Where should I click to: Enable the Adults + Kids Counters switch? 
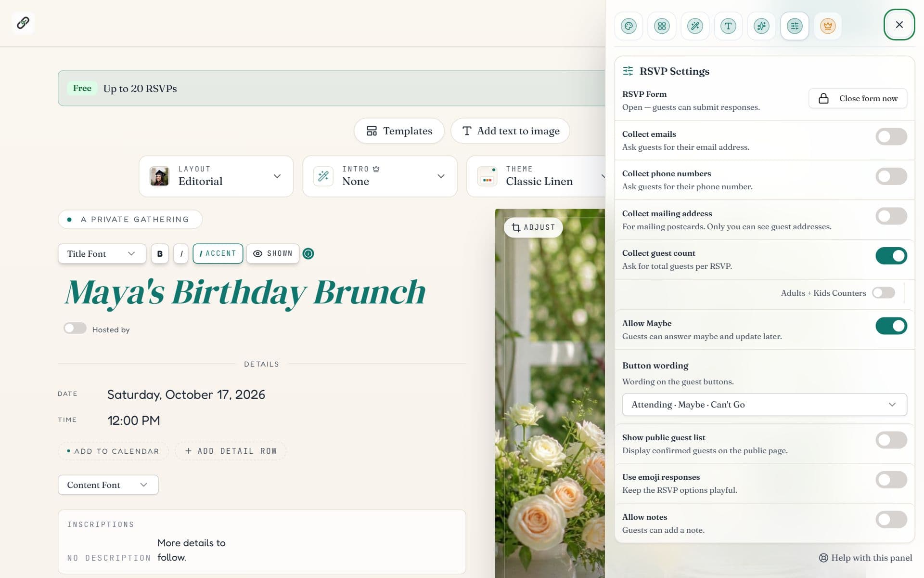coord(884,293)
